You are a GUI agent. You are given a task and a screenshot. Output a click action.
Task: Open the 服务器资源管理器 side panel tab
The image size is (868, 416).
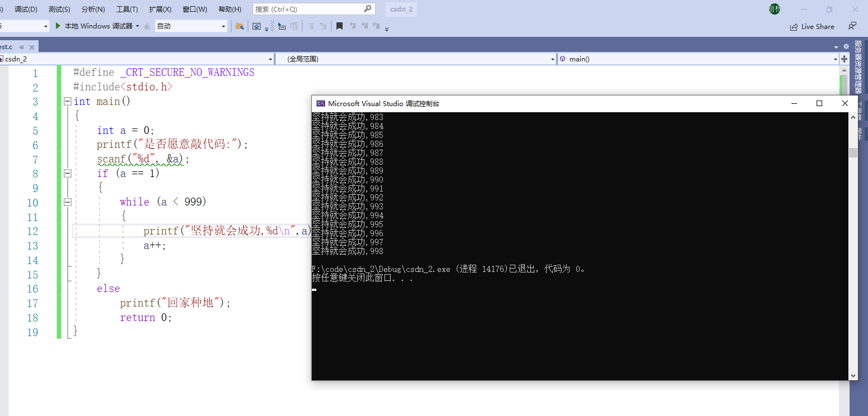[x=858, y=66]
